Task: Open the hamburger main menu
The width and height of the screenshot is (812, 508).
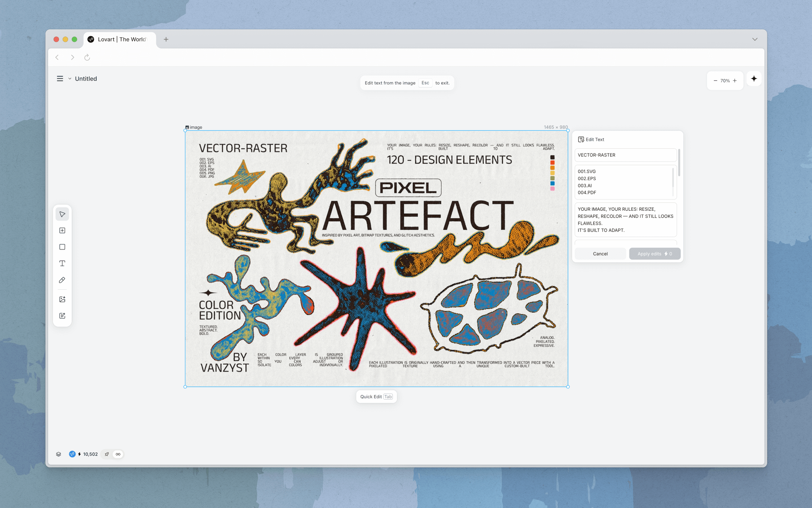Action: (60, 79)
